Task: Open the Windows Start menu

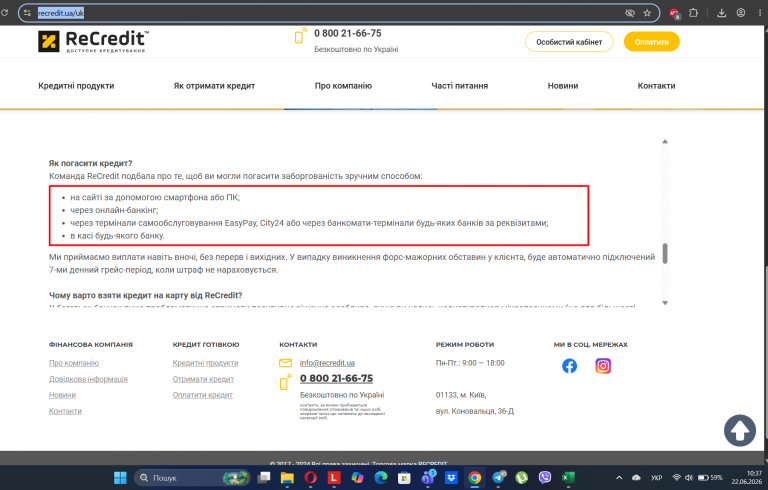Action: click(120, 478)
